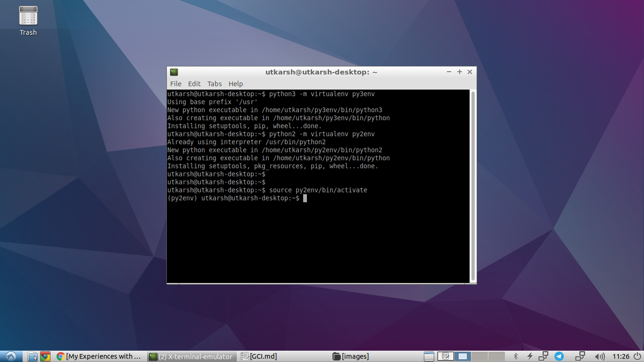Open the File menu in the terminal
644x362 pixels.
(175, 83)
